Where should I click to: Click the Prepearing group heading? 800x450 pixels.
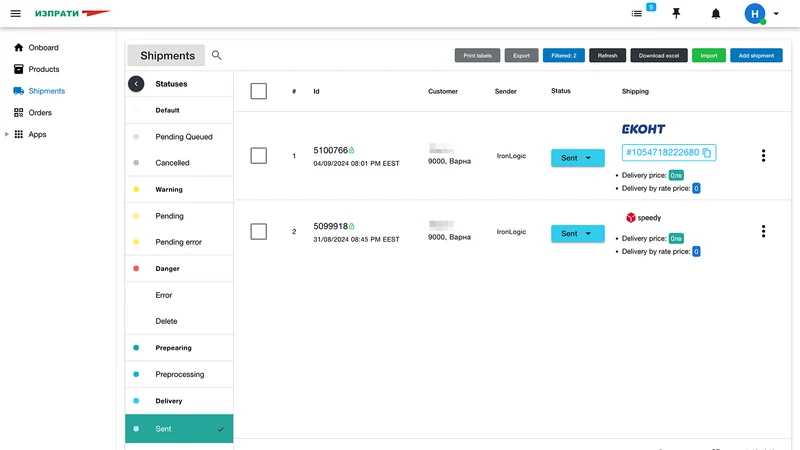[173, 348]
